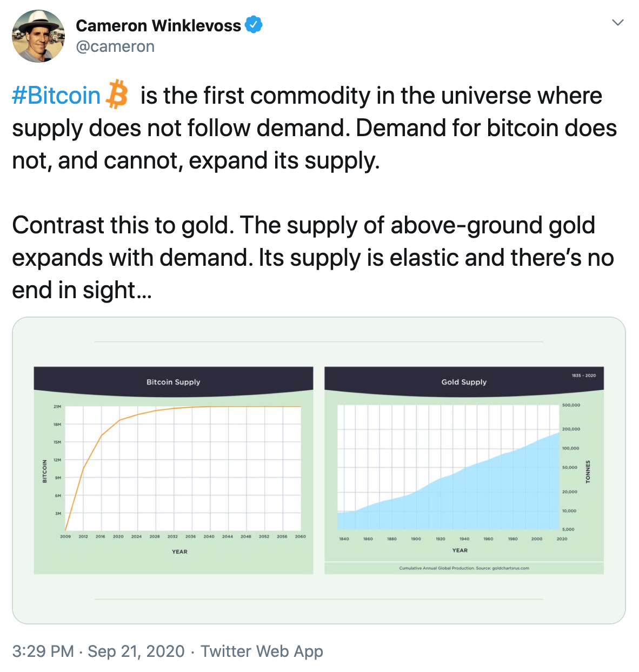Click the display name Cameron Winklevoss
This screenshot has height=672, width=639.
pyautogui.click(x=159, y=25)
